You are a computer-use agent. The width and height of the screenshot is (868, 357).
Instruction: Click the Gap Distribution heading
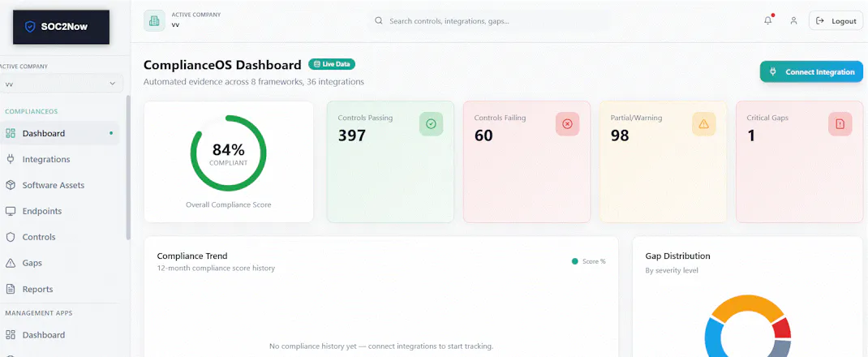click(677, 256)
